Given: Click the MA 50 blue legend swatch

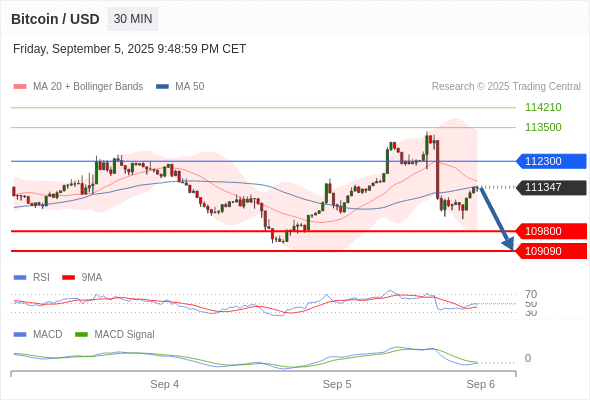Looking at the screenshot, I should point(162,87).
